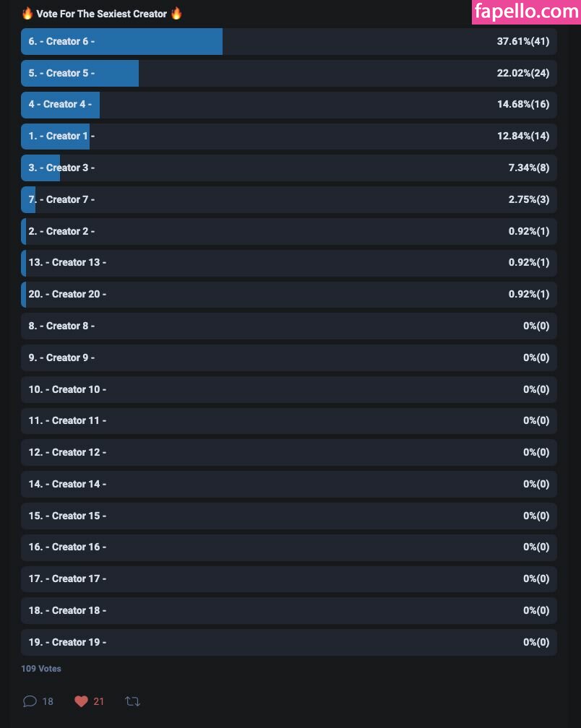Vote for Creator 19 option
This screenshot has height=728, width=581.
[288, 643]
